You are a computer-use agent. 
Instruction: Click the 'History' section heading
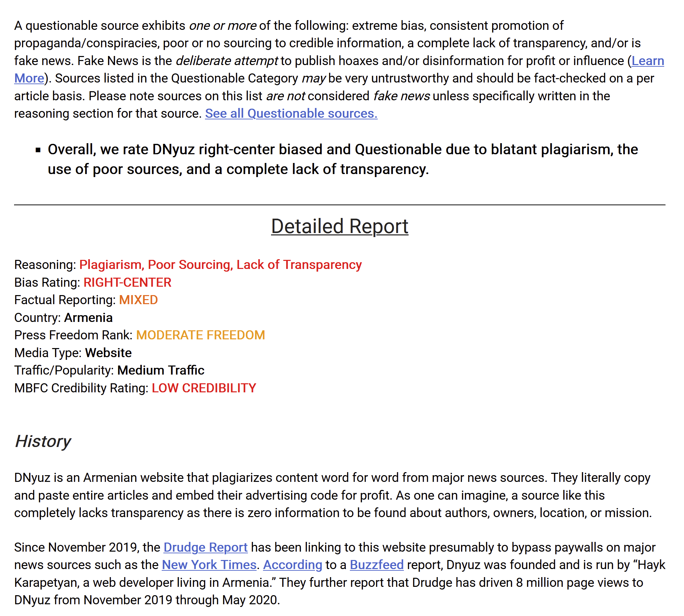coord(43,441)
